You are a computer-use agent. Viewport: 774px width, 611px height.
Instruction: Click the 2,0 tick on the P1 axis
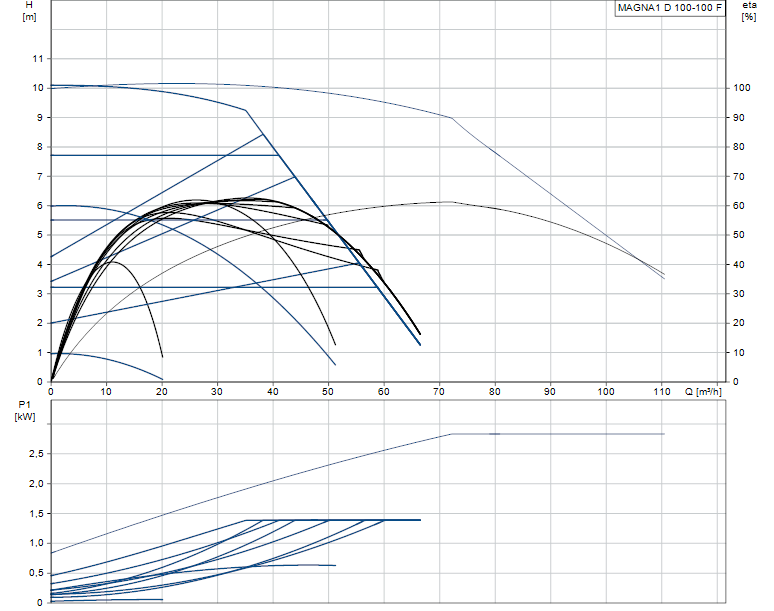(37, 484)
